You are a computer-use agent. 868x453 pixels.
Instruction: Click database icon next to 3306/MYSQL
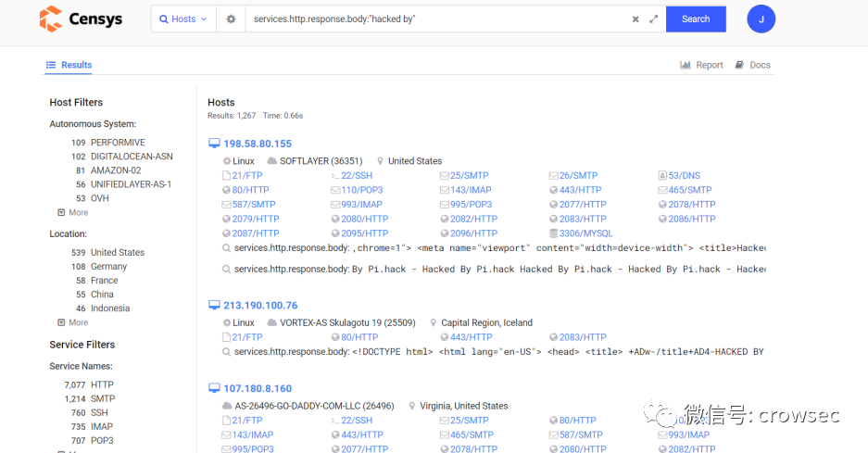(553, 233)
